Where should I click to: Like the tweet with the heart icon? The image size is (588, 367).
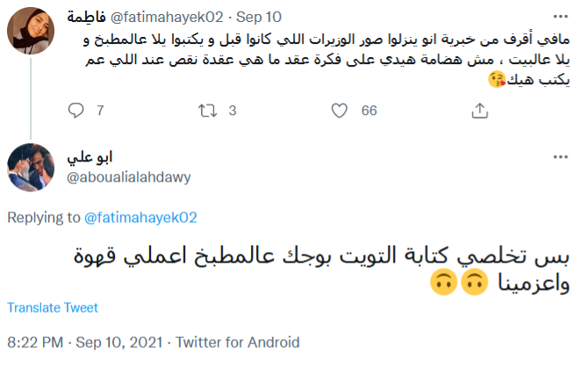point(340,111)
